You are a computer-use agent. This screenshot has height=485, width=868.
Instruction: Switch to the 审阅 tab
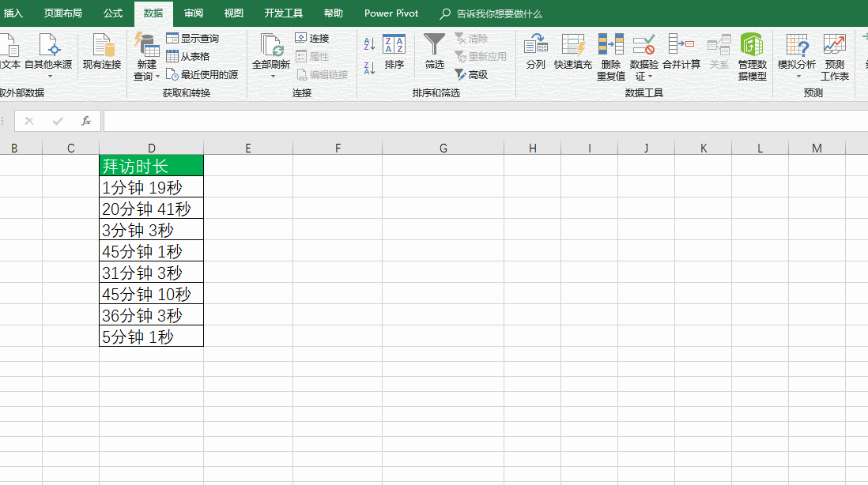pyautogui.click(x=194, y=13)
